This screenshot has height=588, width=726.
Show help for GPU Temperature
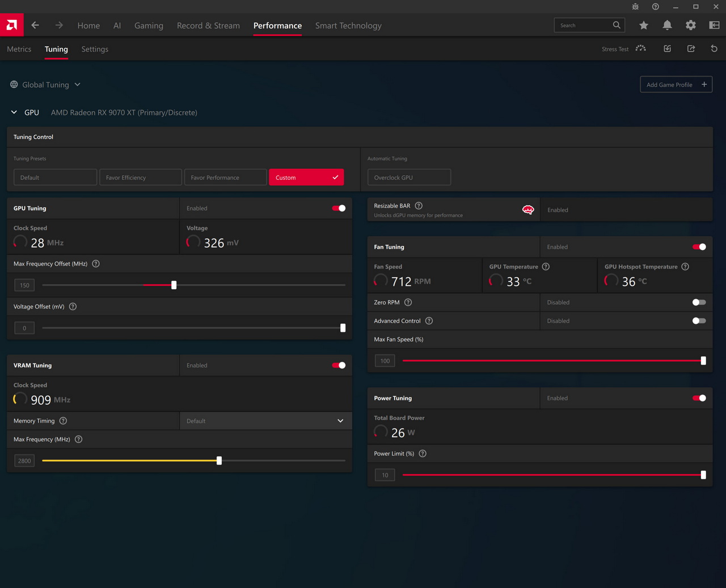point(546,266)
